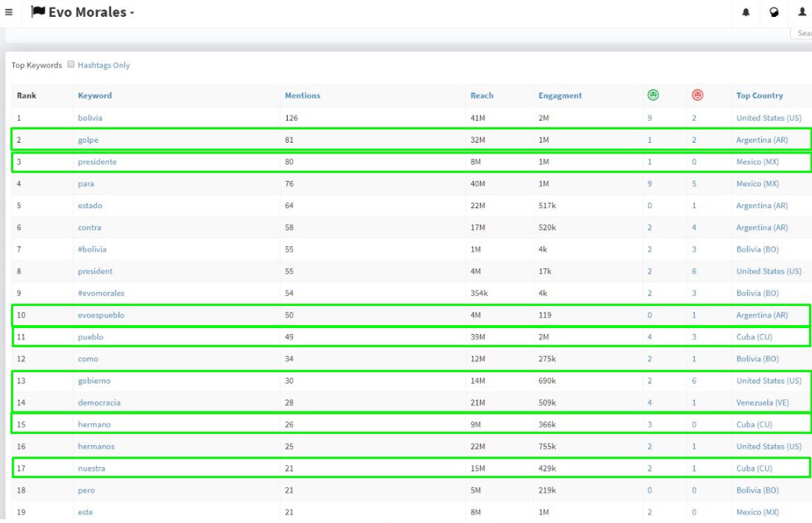812x523 pixels.
Task: Open the #bolivia hashtag keyword
Action: point(92,249)
